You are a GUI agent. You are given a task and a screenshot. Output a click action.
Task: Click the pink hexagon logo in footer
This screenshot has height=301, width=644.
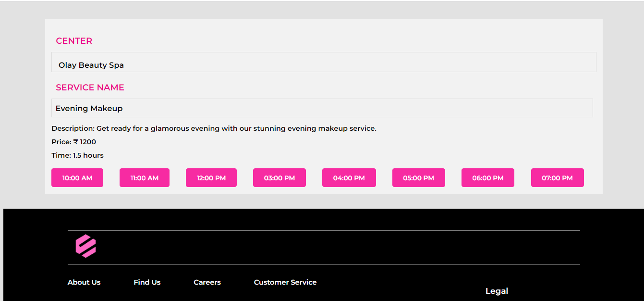pos(86,246)
